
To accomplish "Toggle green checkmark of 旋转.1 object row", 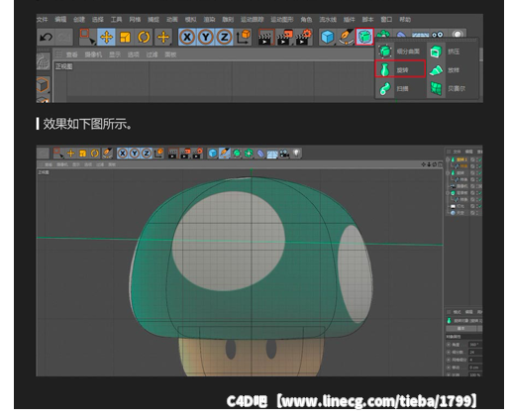I will 479,159.
